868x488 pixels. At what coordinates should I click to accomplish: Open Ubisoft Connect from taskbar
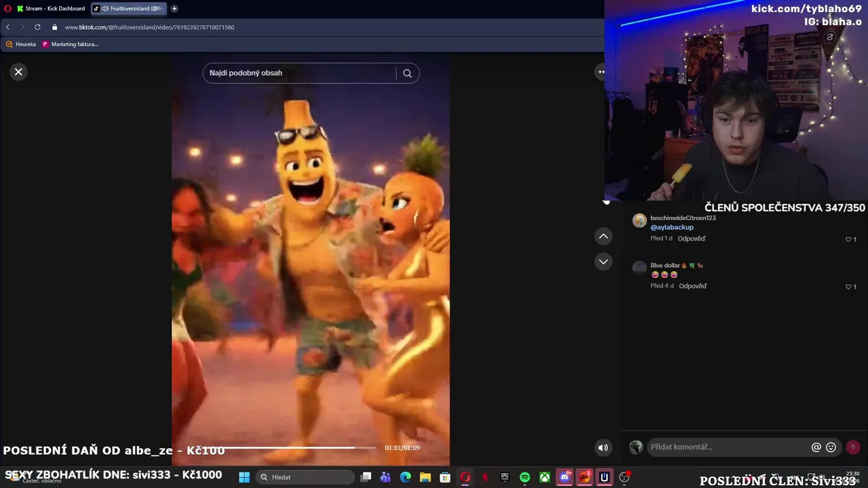604,477
